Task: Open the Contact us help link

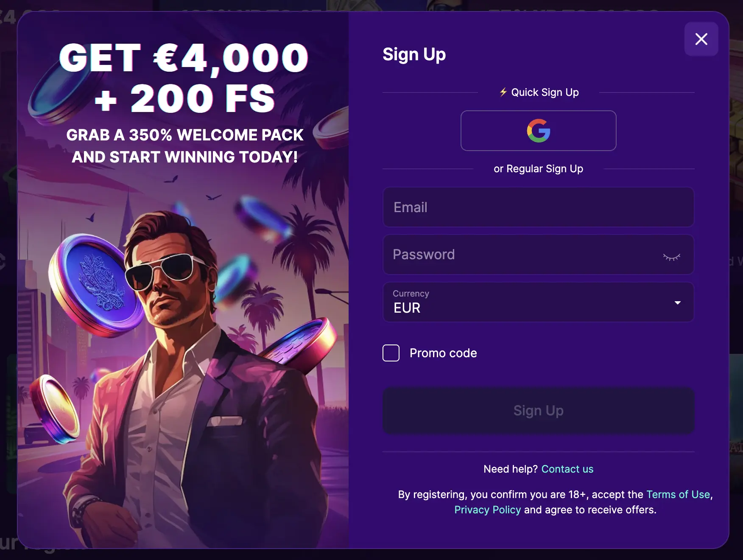Action: click(567, 469)
